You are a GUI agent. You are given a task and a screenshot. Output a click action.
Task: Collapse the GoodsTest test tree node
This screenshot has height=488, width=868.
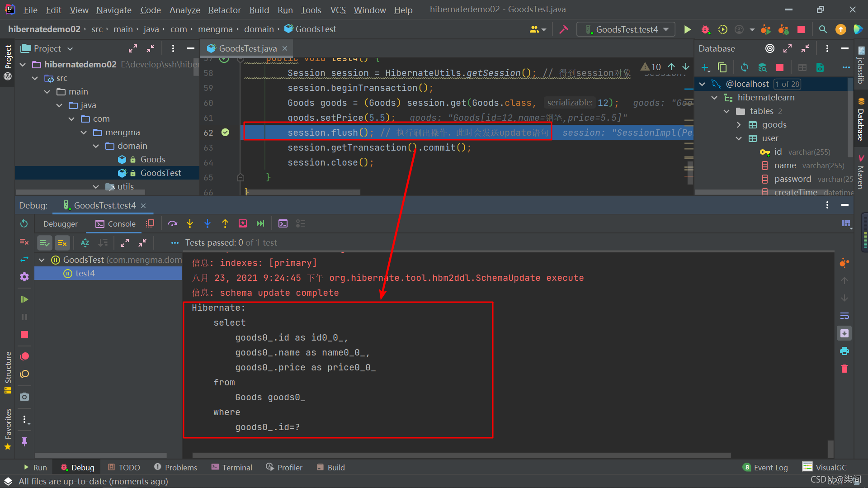point(42,260)
